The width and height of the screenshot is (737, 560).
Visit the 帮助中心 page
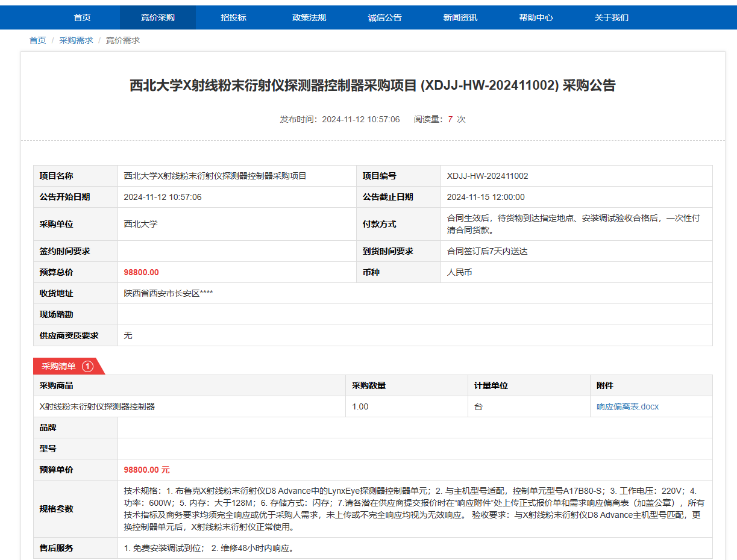tap(536, 17)
